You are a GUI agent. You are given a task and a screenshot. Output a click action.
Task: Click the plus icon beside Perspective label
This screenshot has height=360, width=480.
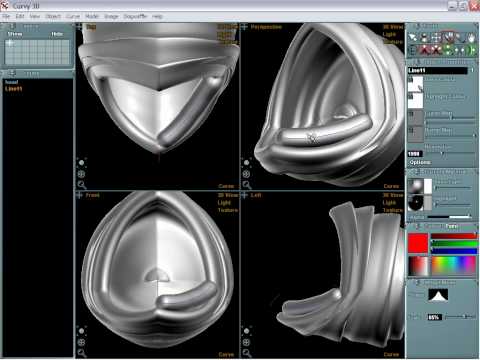coord(244,27)
